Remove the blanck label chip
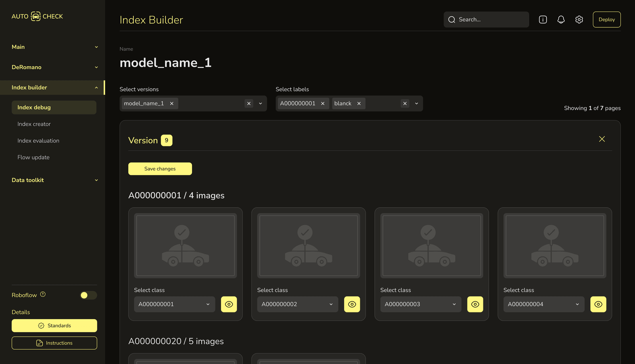This screenshot has height=364, width=635. click(359, 103)
